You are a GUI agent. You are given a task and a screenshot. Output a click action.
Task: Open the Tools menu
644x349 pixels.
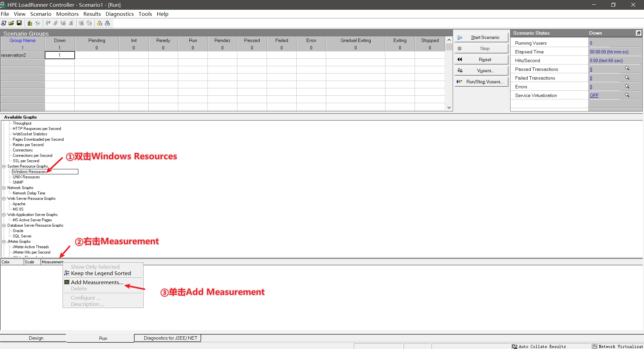click(145, 14)
